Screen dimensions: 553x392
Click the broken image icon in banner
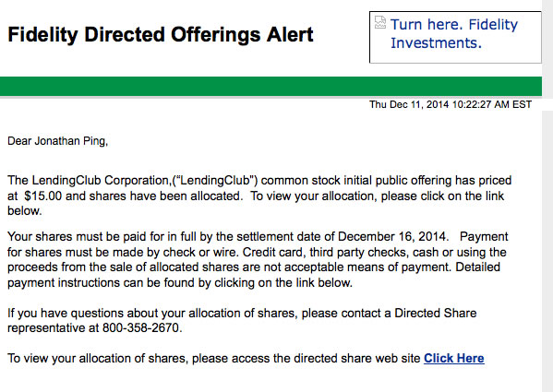[x=380, y=22]
